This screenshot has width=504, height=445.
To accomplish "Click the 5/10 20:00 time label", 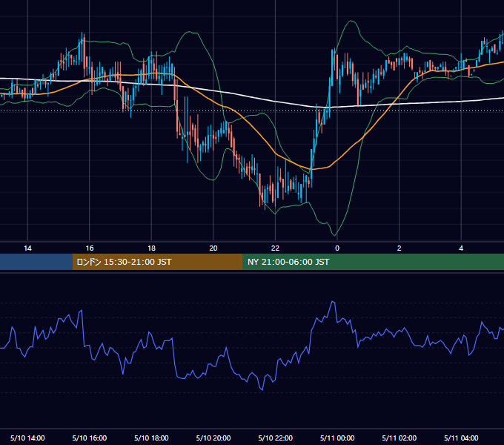I will click(x=213, y=438).
